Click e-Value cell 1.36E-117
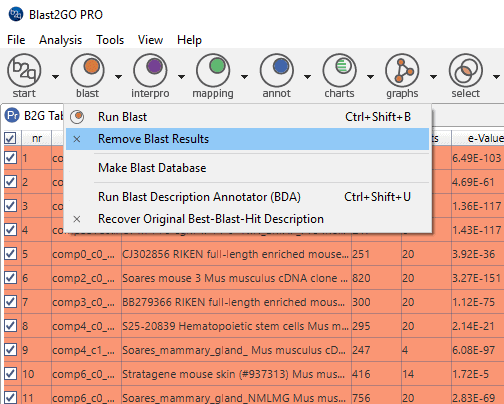The width and height of the screenshot is (504, 404). click(477, 206)
